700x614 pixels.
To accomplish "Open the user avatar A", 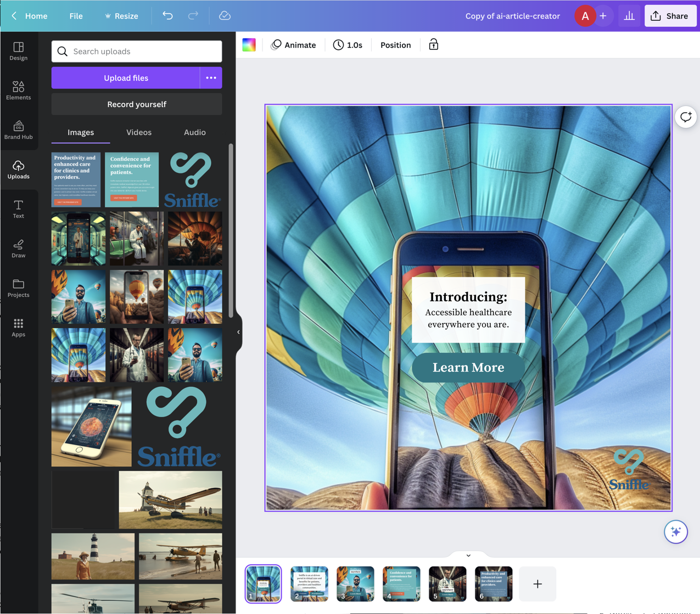I will tap(585, 16).
